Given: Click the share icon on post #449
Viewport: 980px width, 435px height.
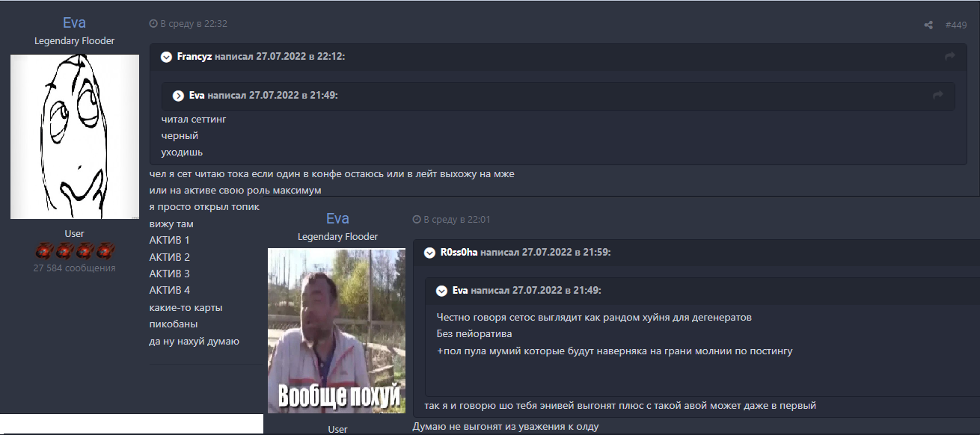Looking at the screenshot, I should tap(928, 23).
